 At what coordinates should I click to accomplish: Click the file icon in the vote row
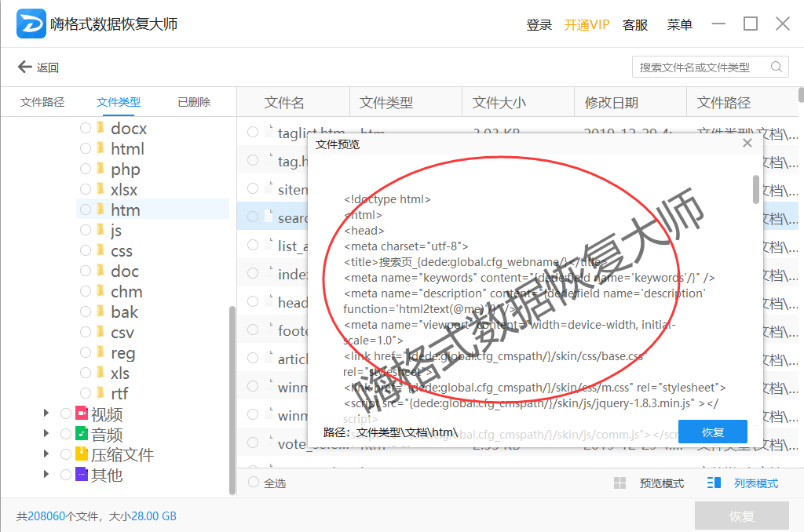[269, 442]
